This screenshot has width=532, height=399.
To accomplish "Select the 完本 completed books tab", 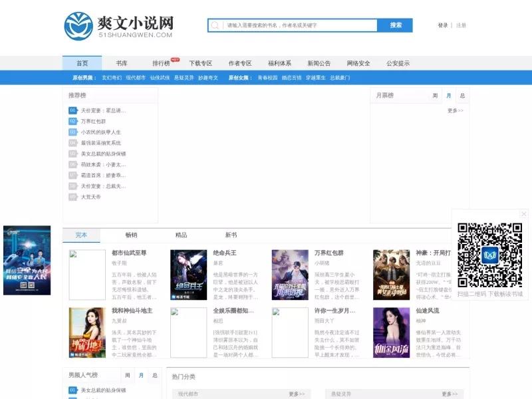I will click(x=81, y=235).
